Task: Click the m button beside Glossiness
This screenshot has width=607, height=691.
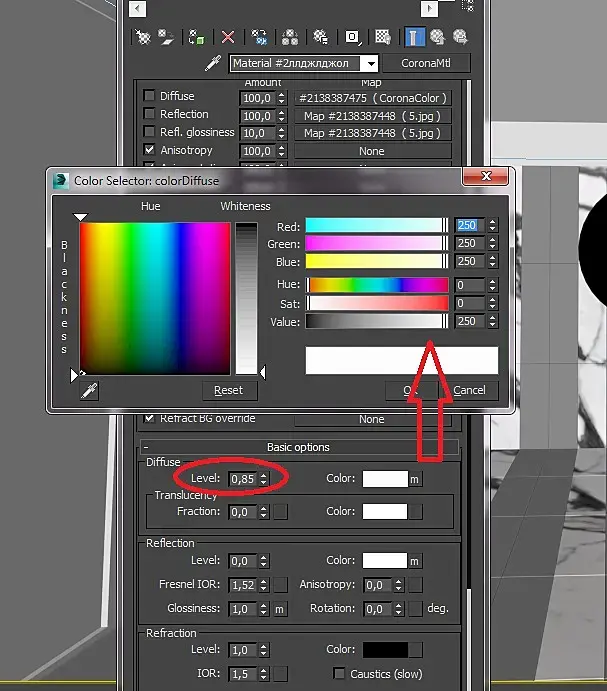Action: coord(279,609)
